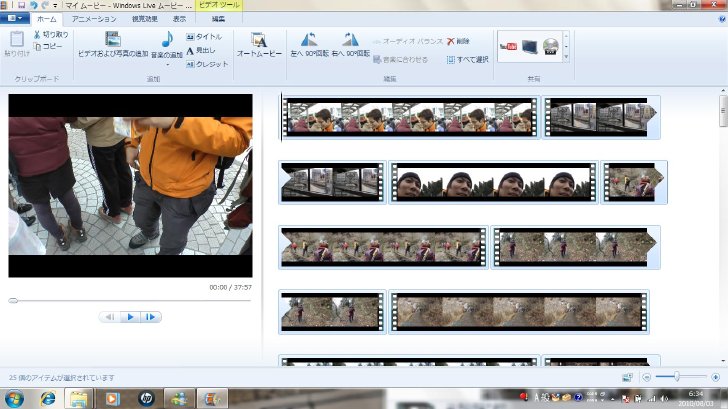
Task: Insert Credits (クレジット)
Action: (x=207, y=64)
